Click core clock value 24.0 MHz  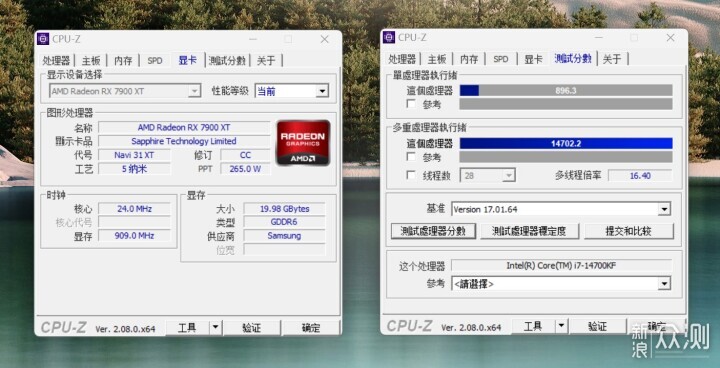tap(135, 209)
